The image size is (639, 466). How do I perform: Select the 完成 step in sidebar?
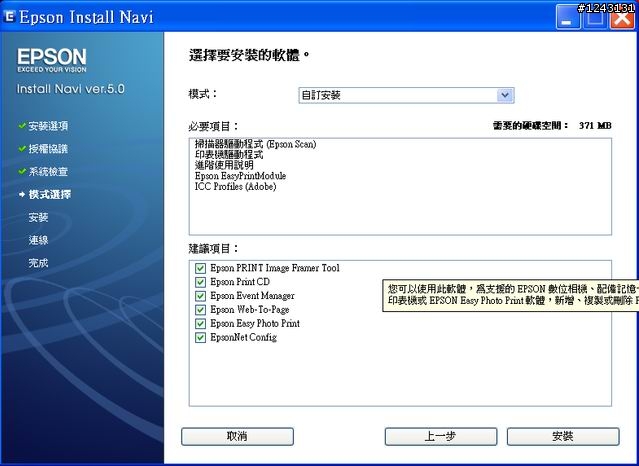coord(38,263)
